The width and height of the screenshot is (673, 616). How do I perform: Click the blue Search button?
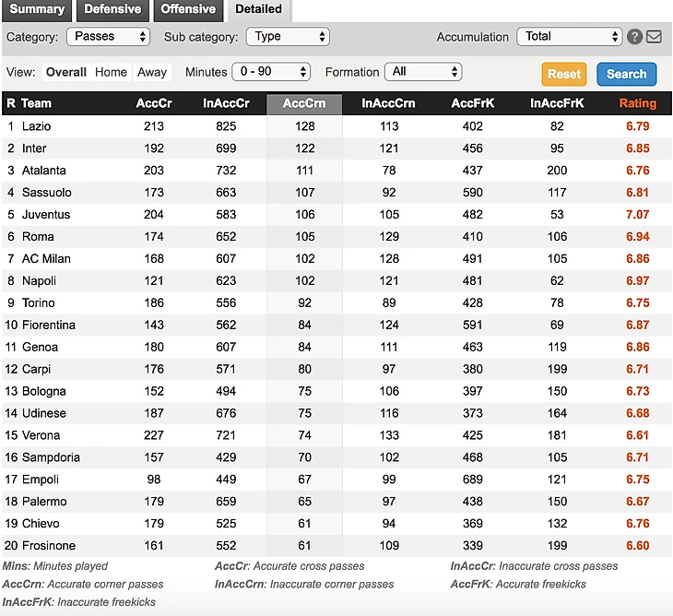[x=626, y=74]
